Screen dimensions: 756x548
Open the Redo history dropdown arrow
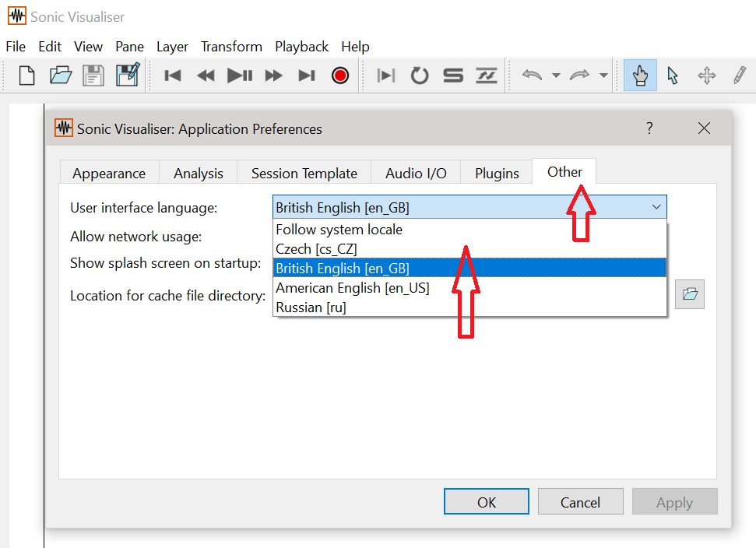point(603,76)
